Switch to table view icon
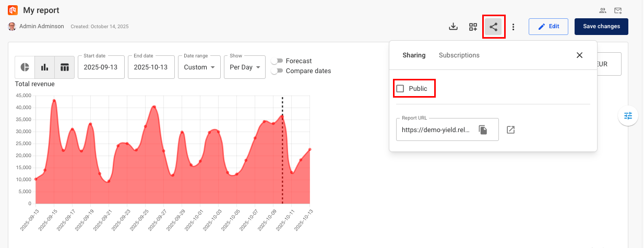Image resolution: width=644 pixels, height=248 pixels. pos(65,67)
